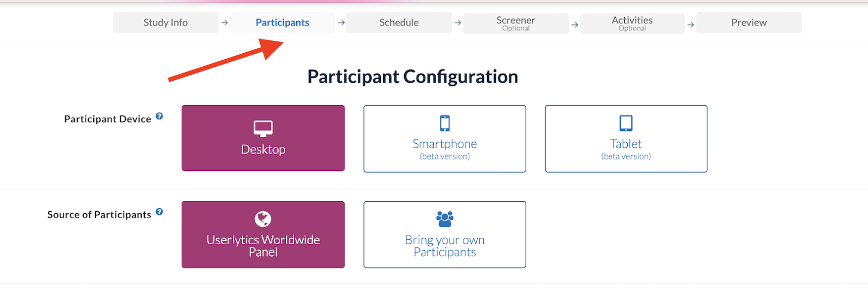Choose Smartphone (beta version) device option
868x293 pixels.
(x=445, y=139)
